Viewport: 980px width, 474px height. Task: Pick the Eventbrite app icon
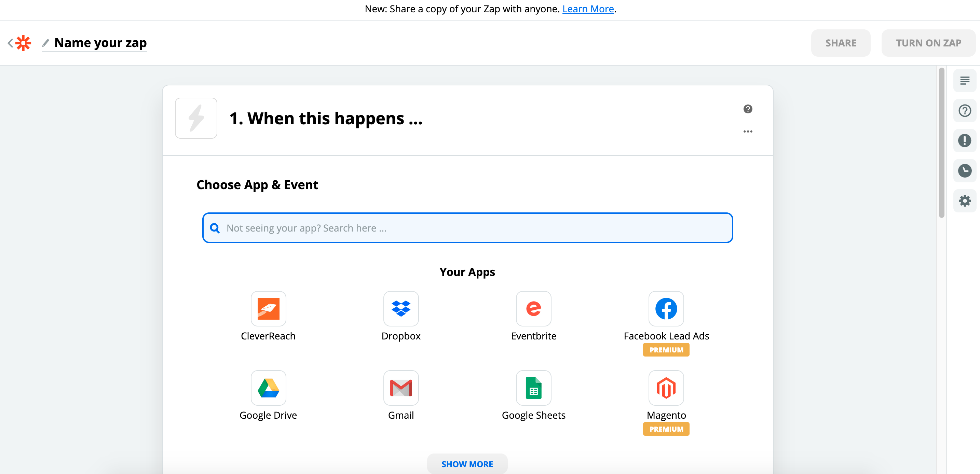[x=533, y=308]
